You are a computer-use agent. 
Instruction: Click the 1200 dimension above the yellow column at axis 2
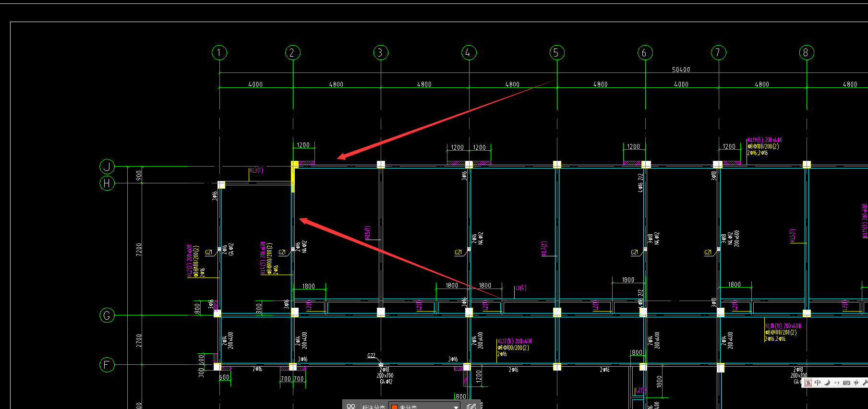[303, 145]
